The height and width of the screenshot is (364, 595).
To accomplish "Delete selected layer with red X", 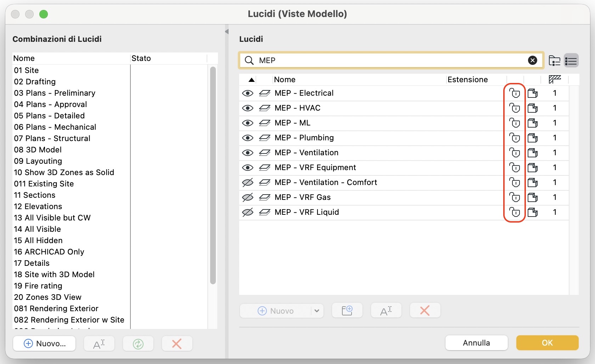I will point(425,310).
